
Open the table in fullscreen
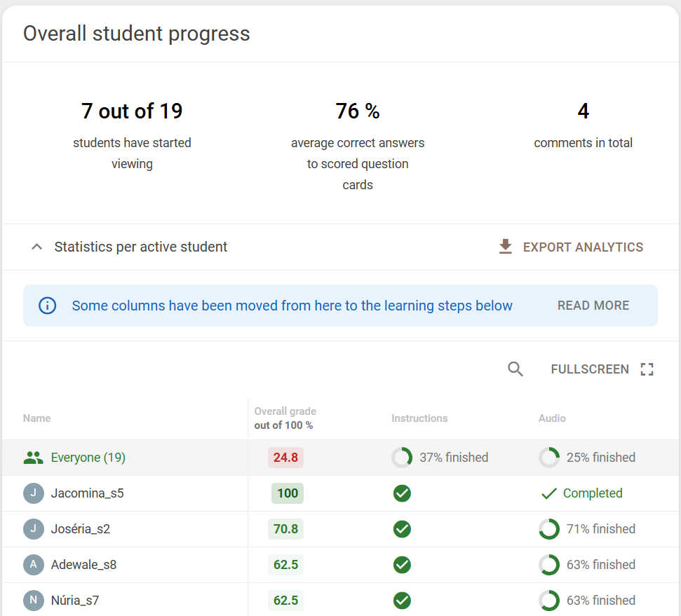pos(602,369)
